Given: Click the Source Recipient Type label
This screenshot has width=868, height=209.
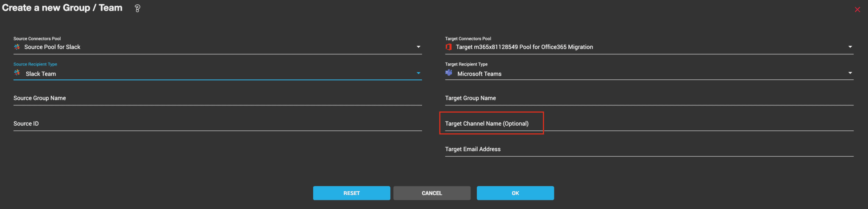Looking at the screenshot, I should tap(35, 64).
